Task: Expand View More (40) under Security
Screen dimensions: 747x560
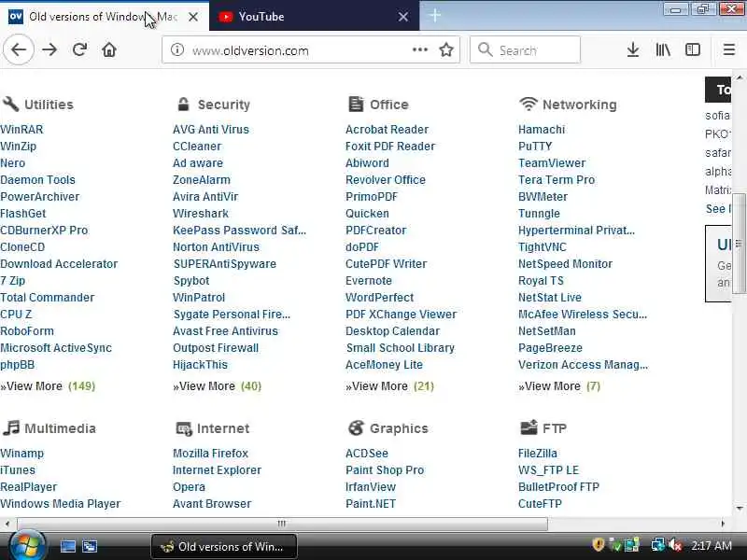Action: (218, 386)
